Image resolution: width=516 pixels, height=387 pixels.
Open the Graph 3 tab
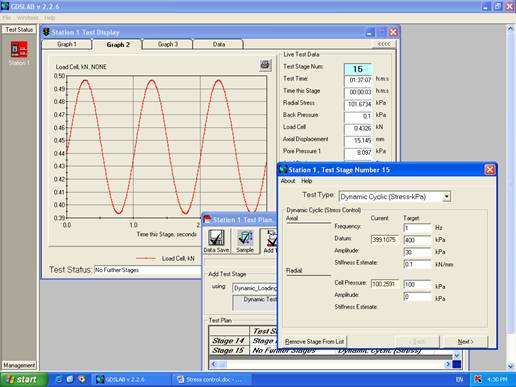168,44
